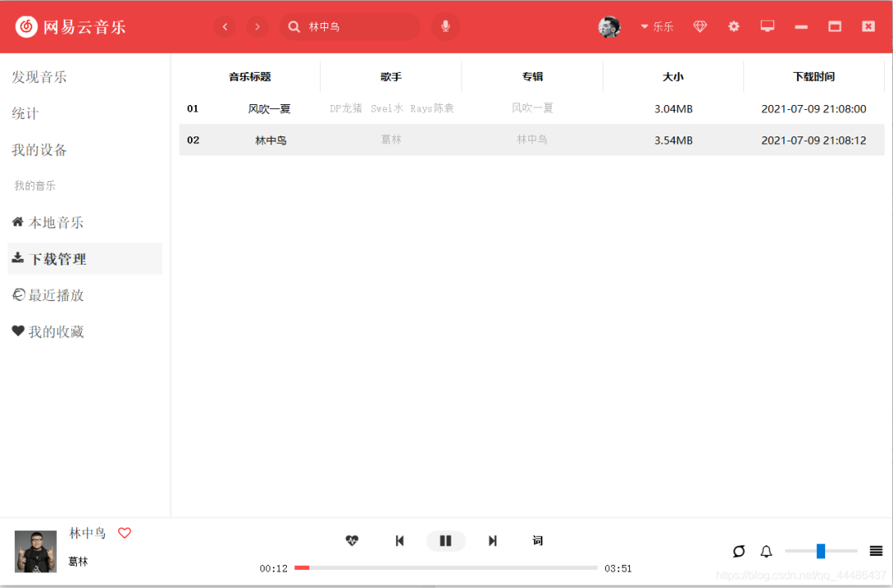This screenshot has width=893, height=588.
Task: Open the playlist queue icon
Action: tap(876, 551)
